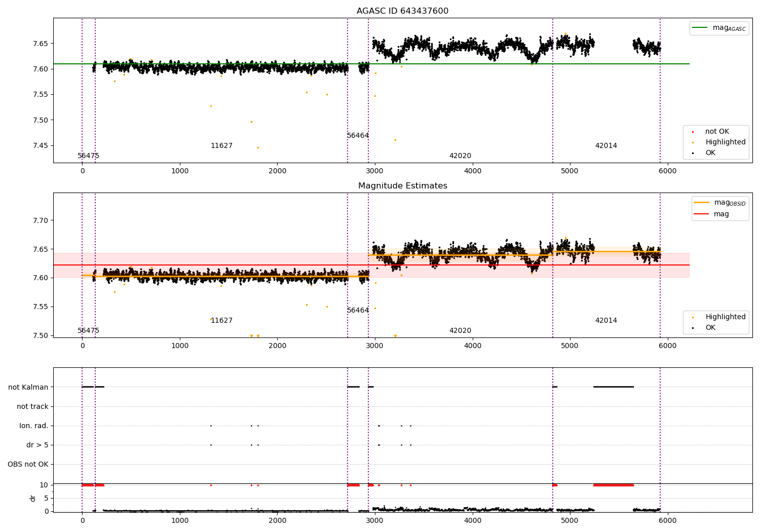Select the mag_AGASC legend label
This screenshot has width=760, height=532.
tap(729, 28)
